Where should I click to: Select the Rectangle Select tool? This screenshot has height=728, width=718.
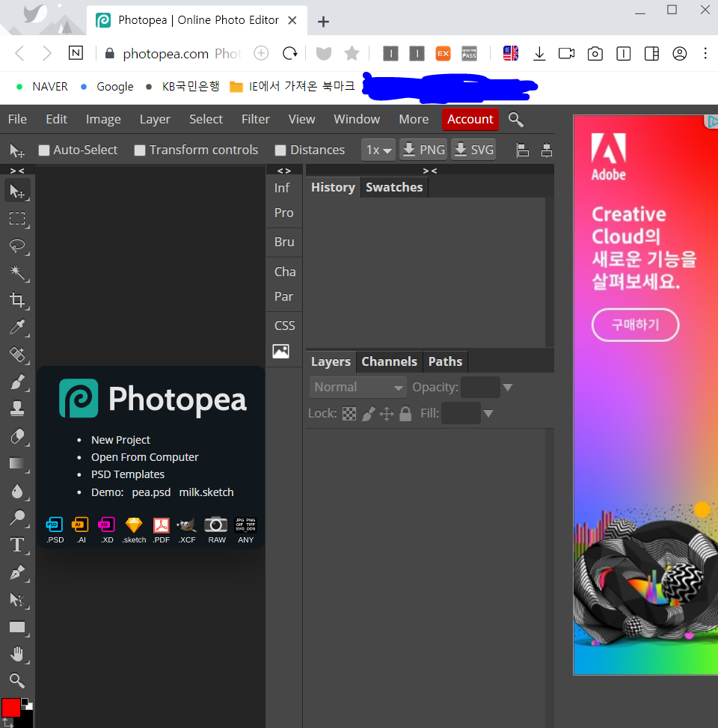pos(18,218)
